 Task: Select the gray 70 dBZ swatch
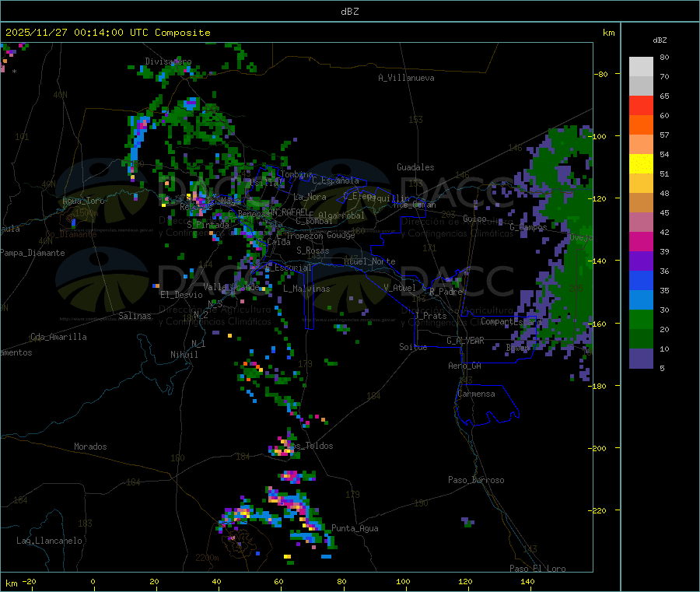tap(641, 86)
